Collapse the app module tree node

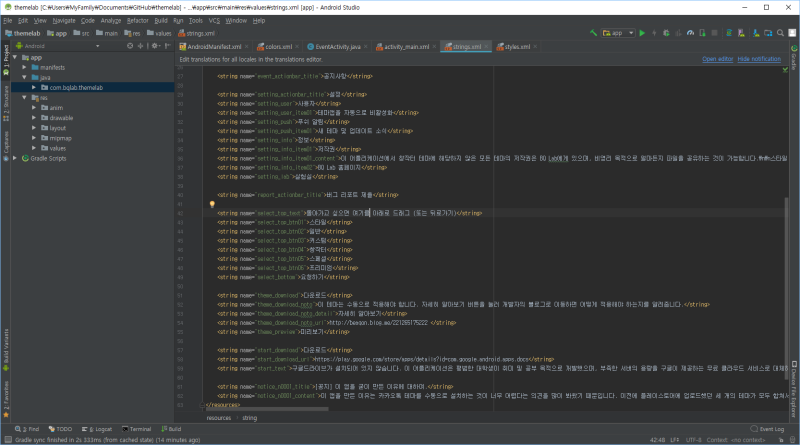click(15, 57)
